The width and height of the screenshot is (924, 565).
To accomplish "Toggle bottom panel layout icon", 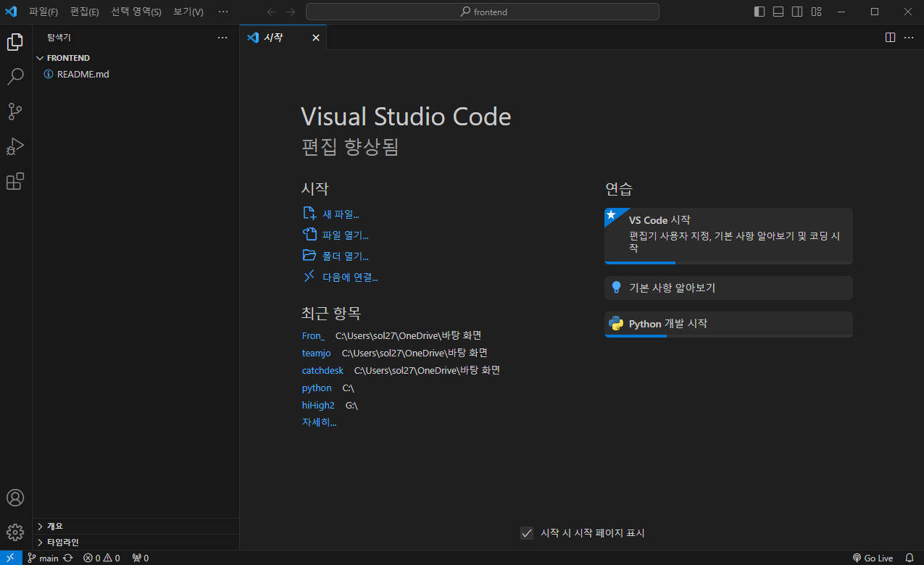I will click(778, 12).
